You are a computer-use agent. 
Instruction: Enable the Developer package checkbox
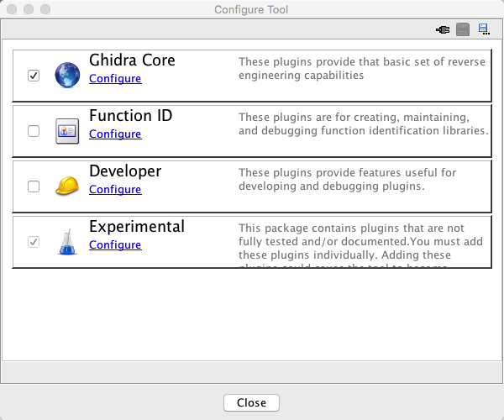coord(34,186)
